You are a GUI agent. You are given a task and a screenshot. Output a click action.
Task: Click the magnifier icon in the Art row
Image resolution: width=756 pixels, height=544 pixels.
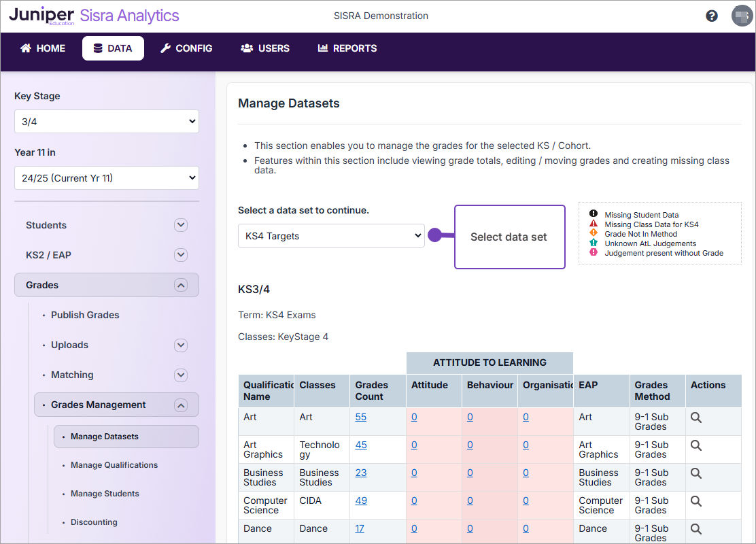pyautogui.click(x=695, y=417)
